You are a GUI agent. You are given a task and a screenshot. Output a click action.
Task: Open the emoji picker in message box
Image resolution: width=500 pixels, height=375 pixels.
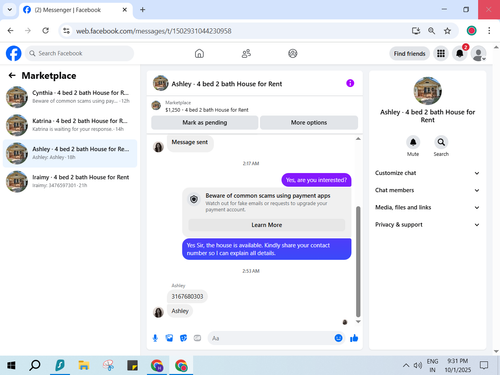[x=338, y=338]
